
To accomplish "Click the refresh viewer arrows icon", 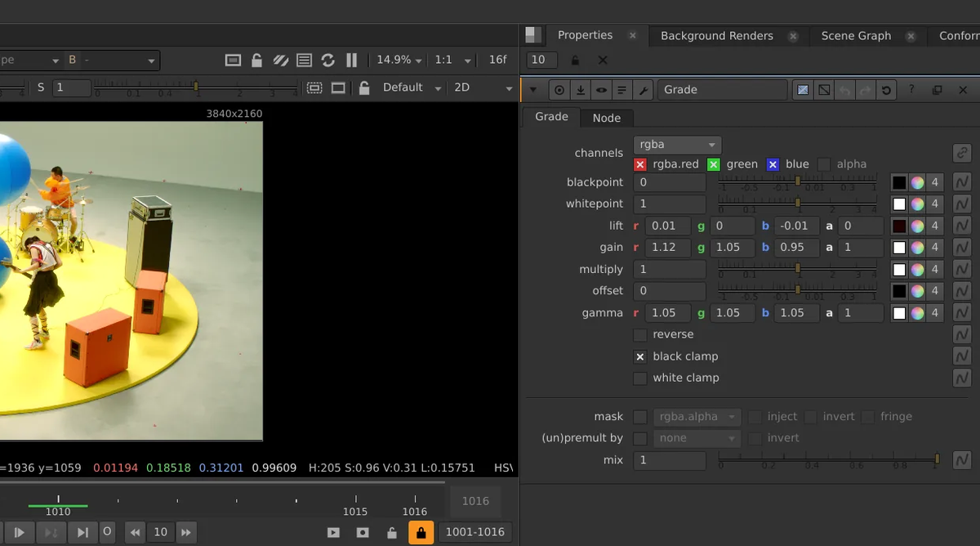I will pyautogui.click(x=328, y=60).
